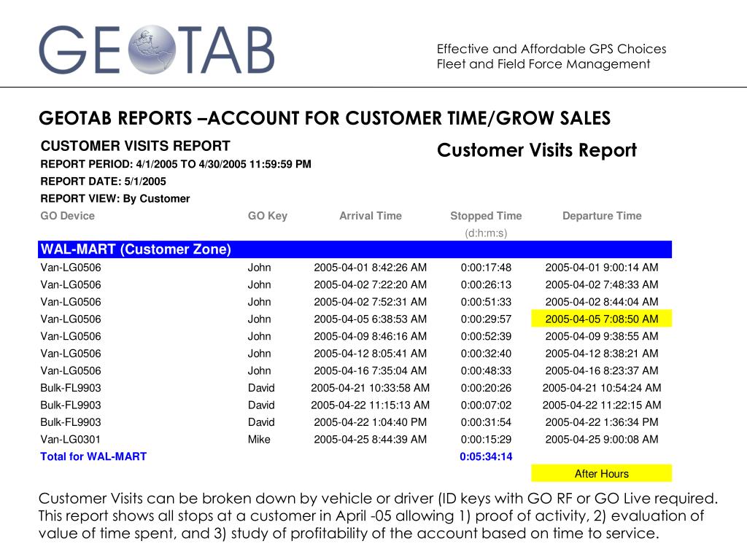
Task: Click the 'GO Key' column header
Action: (x=268, y=216)
